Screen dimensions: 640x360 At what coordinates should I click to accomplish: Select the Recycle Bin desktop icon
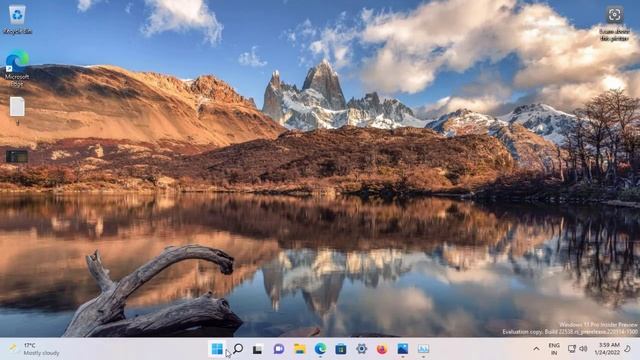coord(17,20)
